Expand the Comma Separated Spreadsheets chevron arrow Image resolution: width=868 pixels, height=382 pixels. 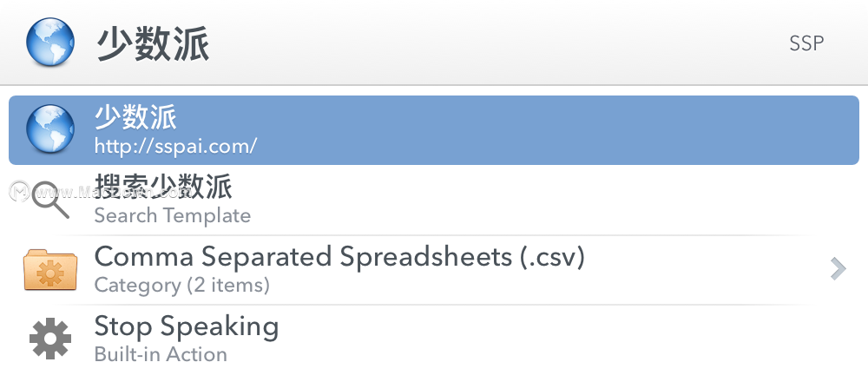[838, 269]
